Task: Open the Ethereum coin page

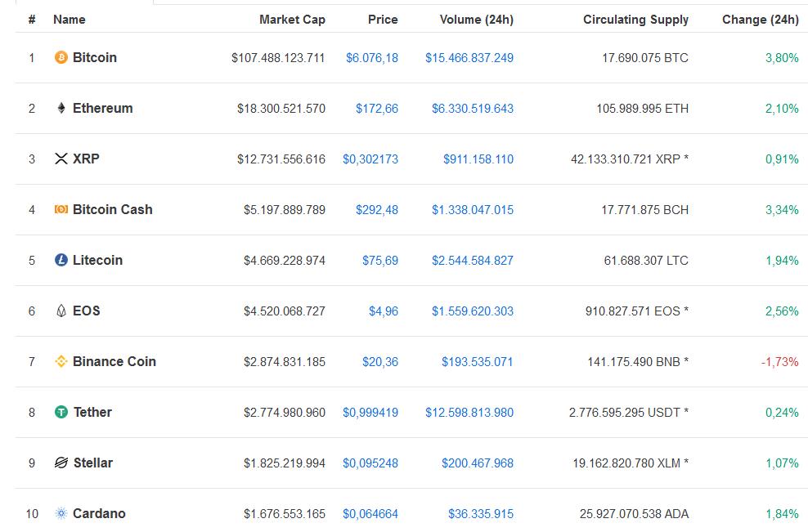Action: [x=102, y=108]
